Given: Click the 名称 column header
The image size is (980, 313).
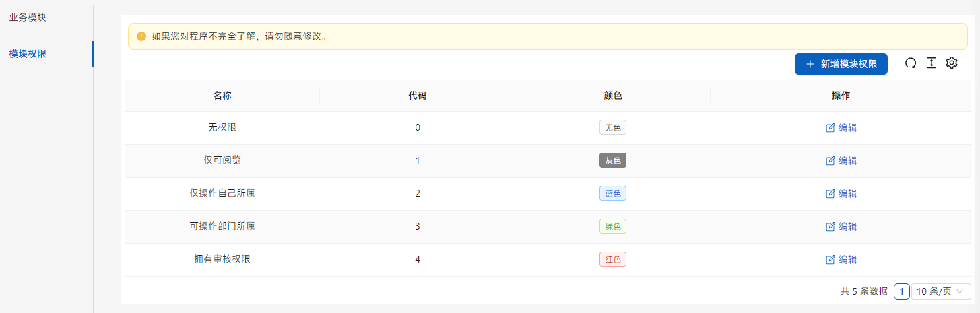Looking at the screenshot, I should [x=222, y=96].
